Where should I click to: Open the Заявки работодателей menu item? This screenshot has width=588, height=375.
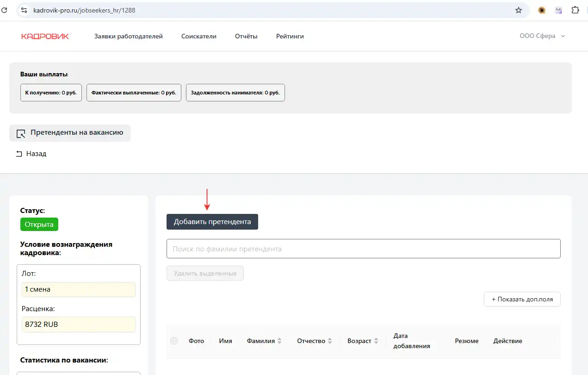click(129, 36)
